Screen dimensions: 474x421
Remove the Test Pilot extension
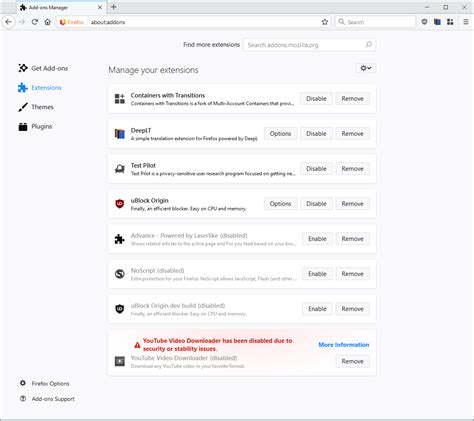pyautogui.click(x=352, y=169)
